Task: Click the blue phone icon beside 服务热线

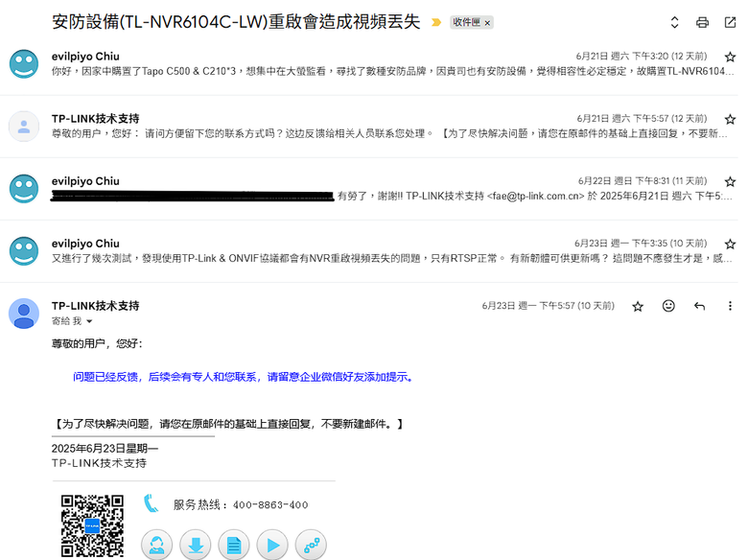Action: click(x=151, y=503)
